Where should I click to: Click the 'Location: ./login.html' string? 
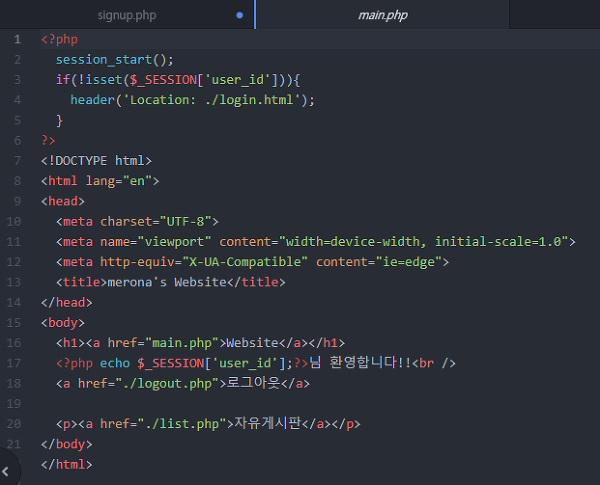pos(211,100)
